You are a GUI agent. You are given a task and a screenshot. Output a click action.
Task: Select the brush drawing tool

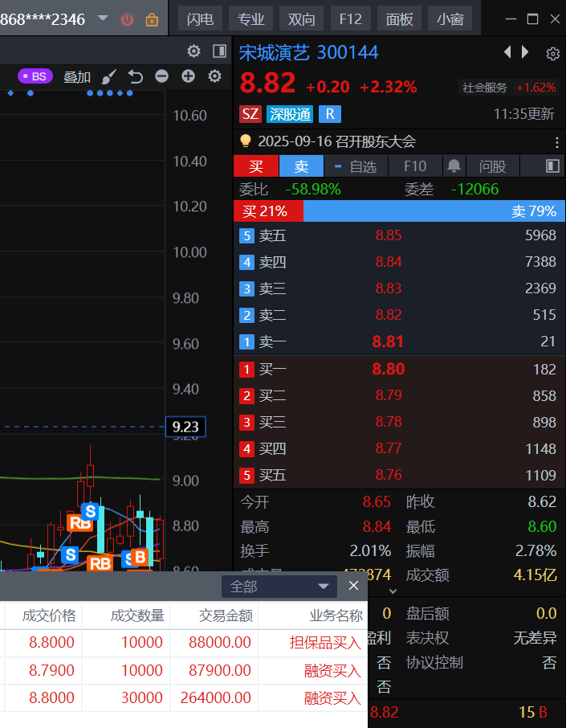(108, 76)
